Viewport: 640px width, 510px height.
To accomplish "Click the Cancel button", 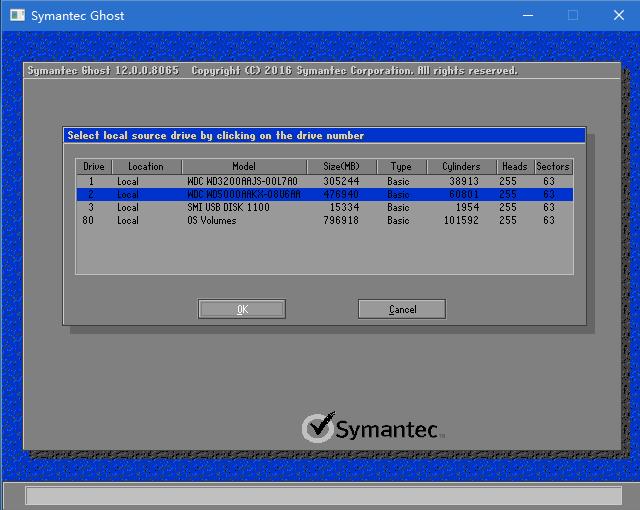I will pos(402,309).
